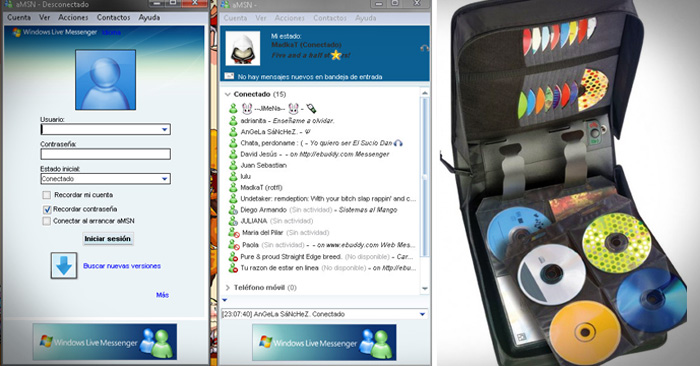Uncheck the Recordar contraseña checkbox
Image resolution: width=700 pixels, height=366 pixels.
pyautogui.click(x=47, y=209)
